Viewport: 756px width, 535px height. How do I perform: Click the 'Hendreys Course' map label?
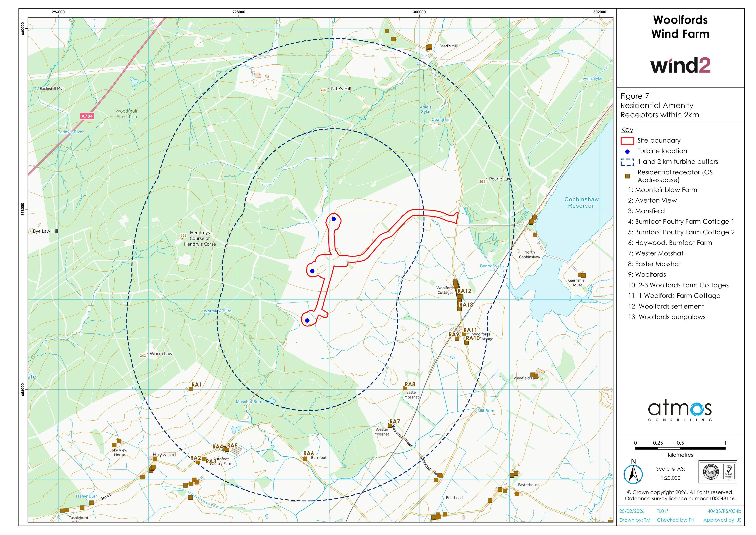[200, 238]
